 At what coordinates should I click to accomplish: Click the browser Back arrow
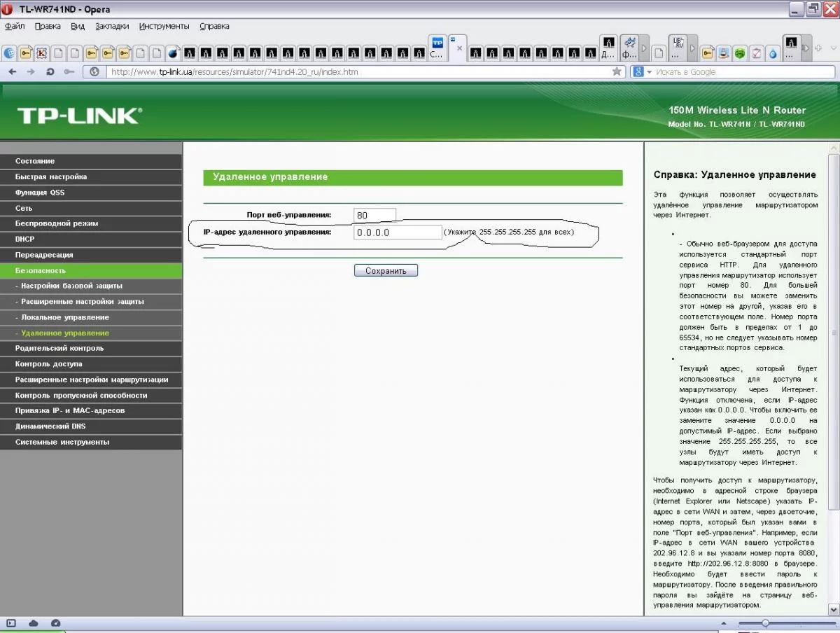[x=13, y=71]
